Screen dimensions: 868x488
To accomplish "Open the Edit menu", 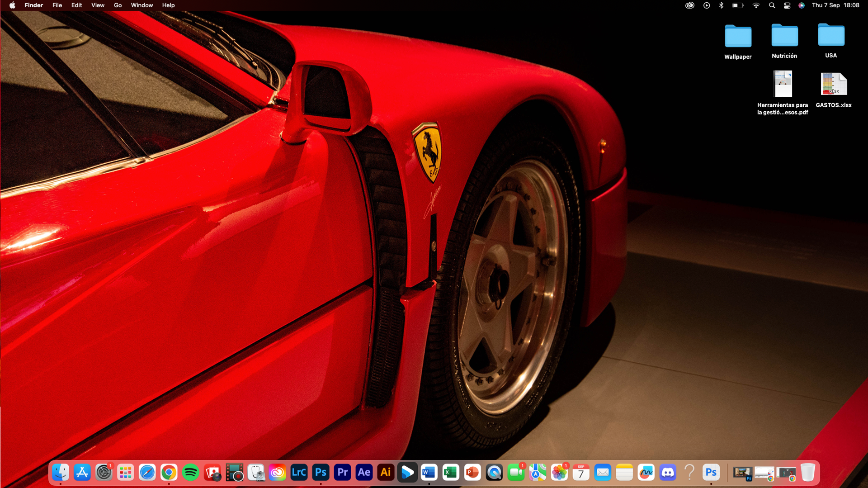I will click(x=77, y=5).
